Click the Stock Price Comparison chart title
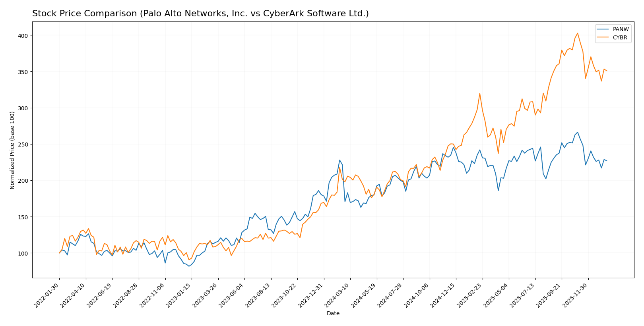Viewport: 644px width, 326px height. pyautogui.click(x=200, y=14)
